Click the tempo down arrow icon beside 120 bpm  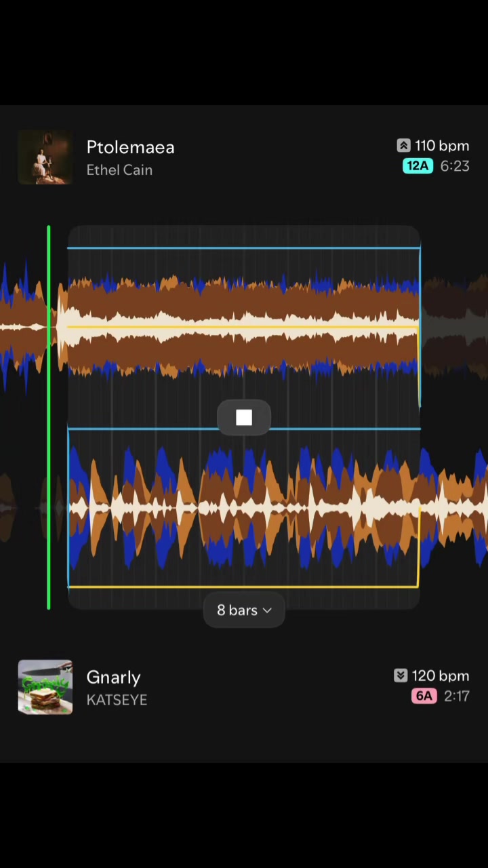coord(401,675)
